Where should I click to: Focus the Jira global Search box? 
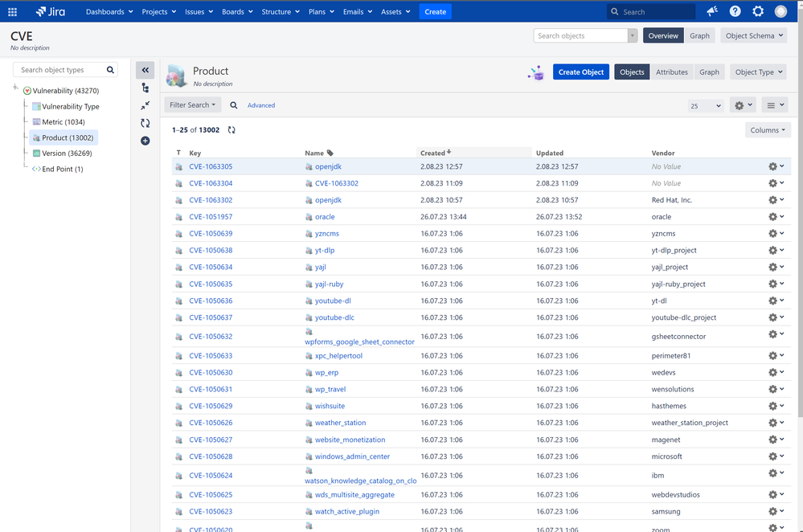point(651,12)
